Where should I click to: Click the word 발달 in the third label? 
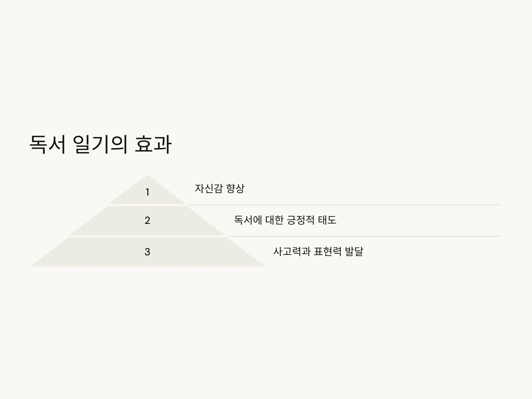pos(354,251)
